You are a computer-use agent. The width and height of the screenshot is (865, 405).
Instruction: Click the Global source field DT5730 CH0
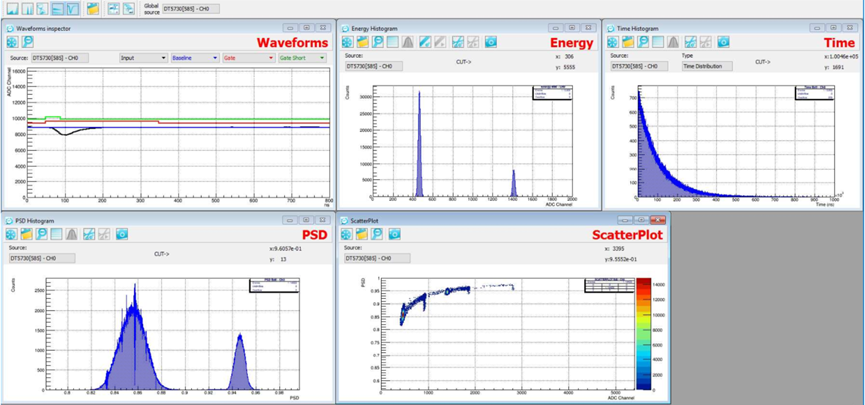tap(190, 9)
